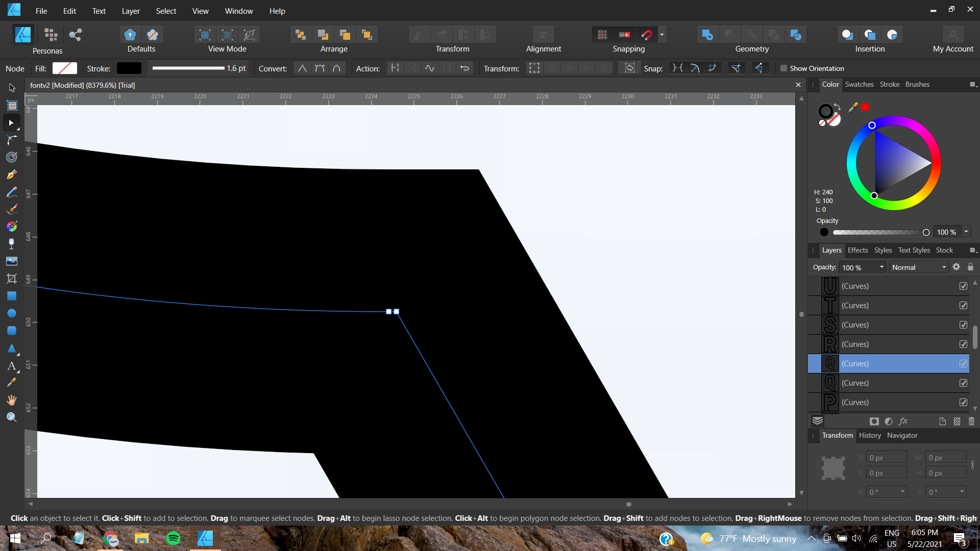This screenshot has height=551, width=980.
Task: Select the Rectangle shape tool
Action: [12, 296]
